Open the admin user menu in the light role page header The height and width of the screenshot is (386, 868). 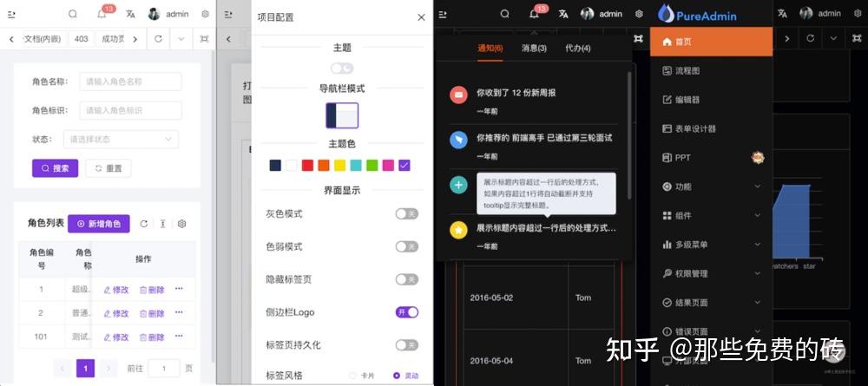coord(169,15)
